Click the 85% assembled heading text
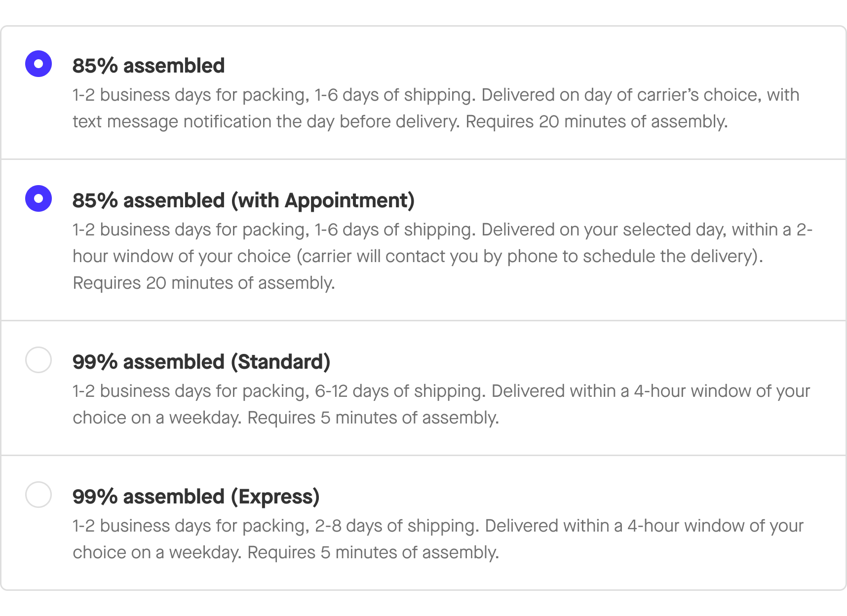The height and width of the screenshot is (616, 847). pos(148,65)
